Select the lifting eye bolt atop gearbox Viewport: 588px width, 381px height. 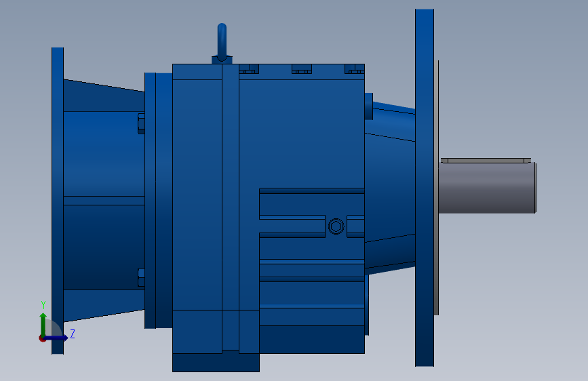coord(222,43)
